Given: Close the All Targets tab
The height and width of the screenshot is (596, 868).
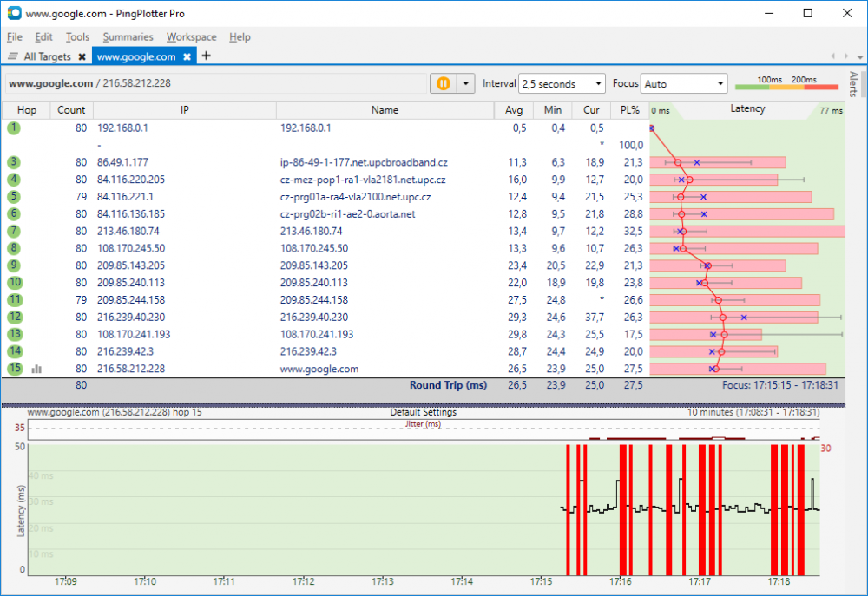Looking at the screenshot, I should [x=82, y=56].
